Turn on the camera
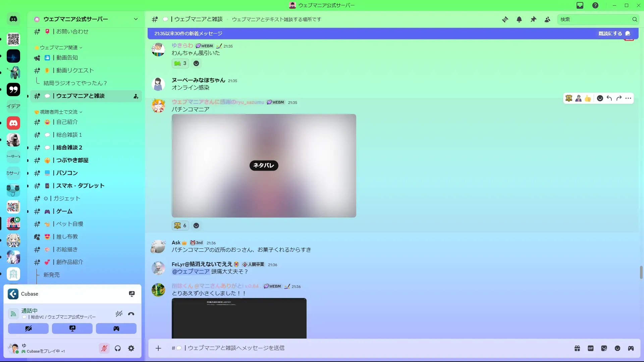Screen dimensions: 644x362 click(29, 328)
